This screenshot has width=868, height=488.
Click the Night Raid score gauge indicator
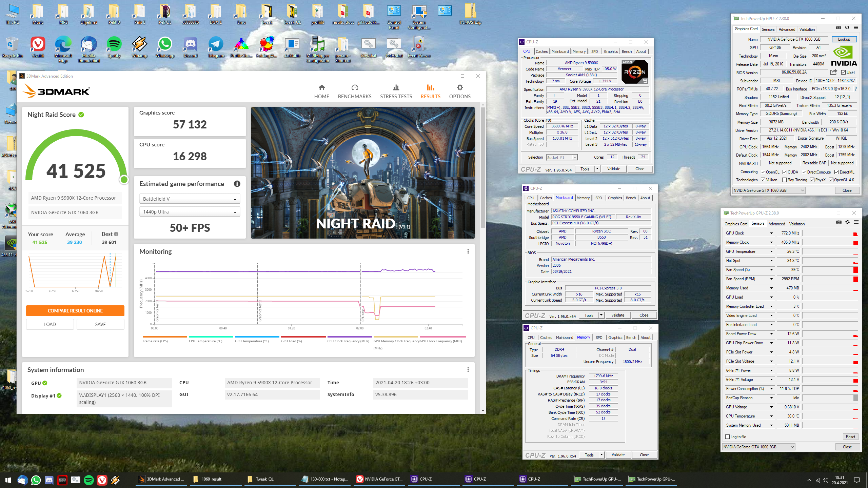pos(124,180)
